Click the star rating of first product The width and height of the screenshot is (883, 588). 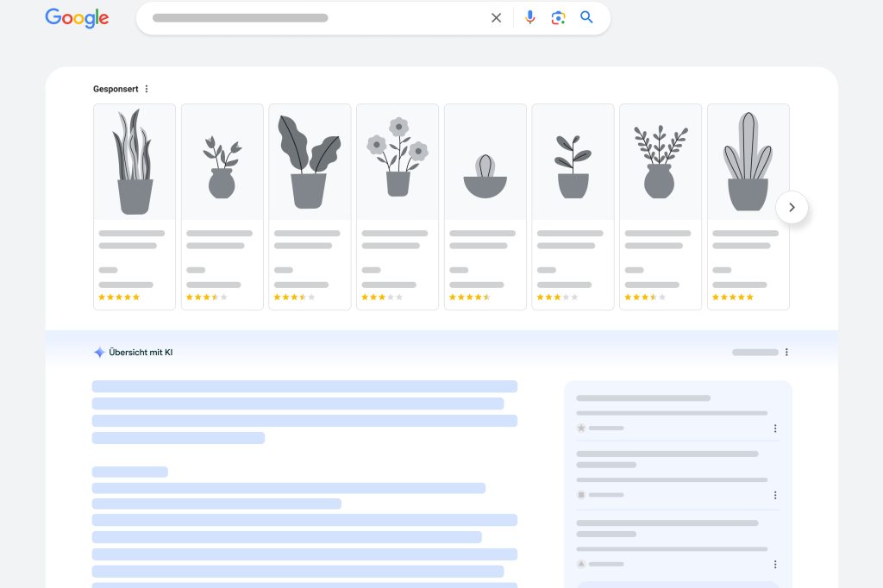(119, 297)
